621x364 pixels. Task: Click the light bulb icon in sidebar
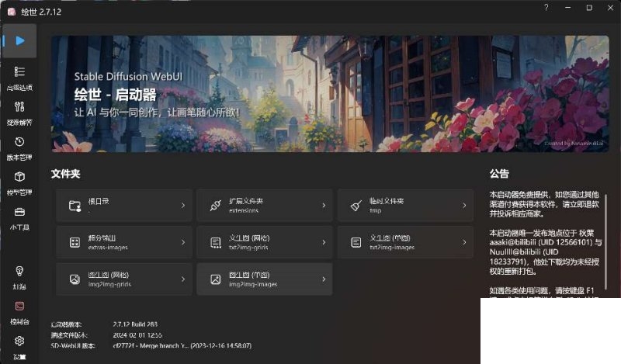19,271
